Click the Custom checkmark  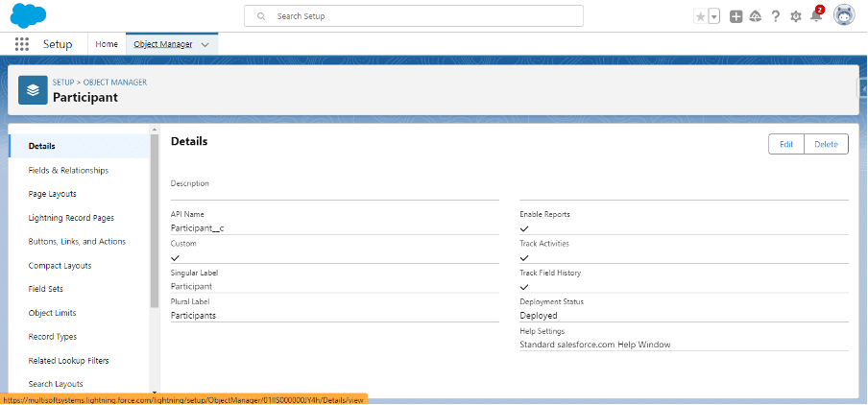point(176,258)
